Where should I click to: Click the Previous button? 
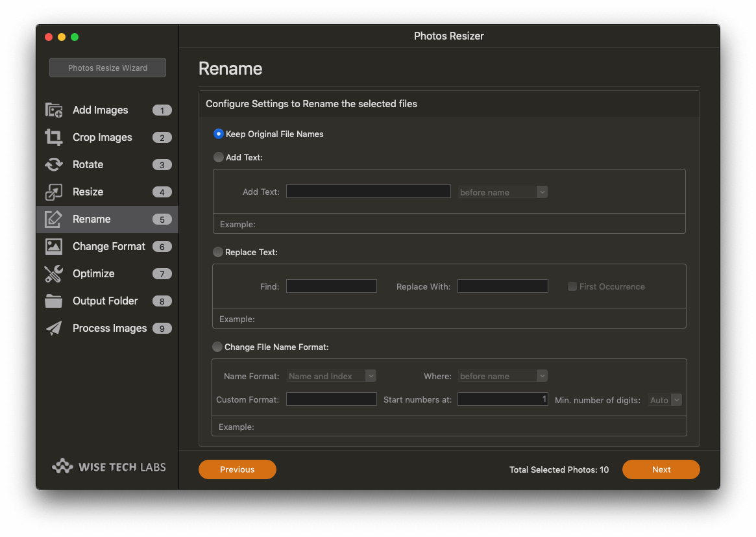pos(238,469)
